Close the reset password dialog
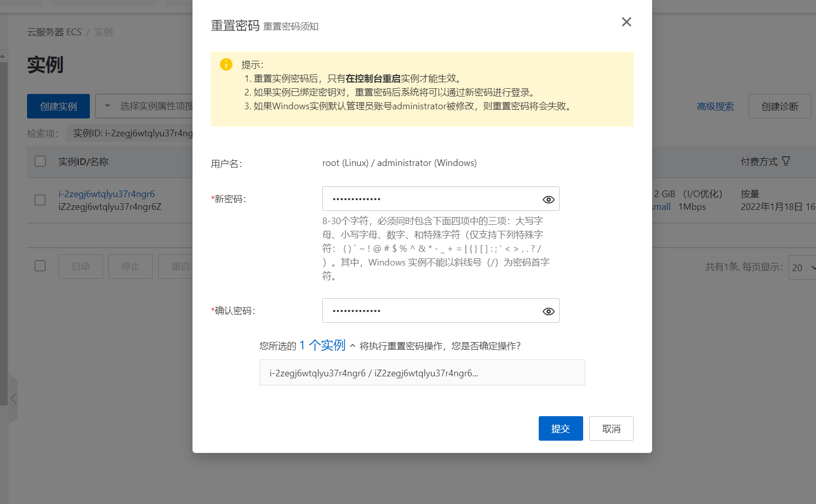 tap(626, 22)
